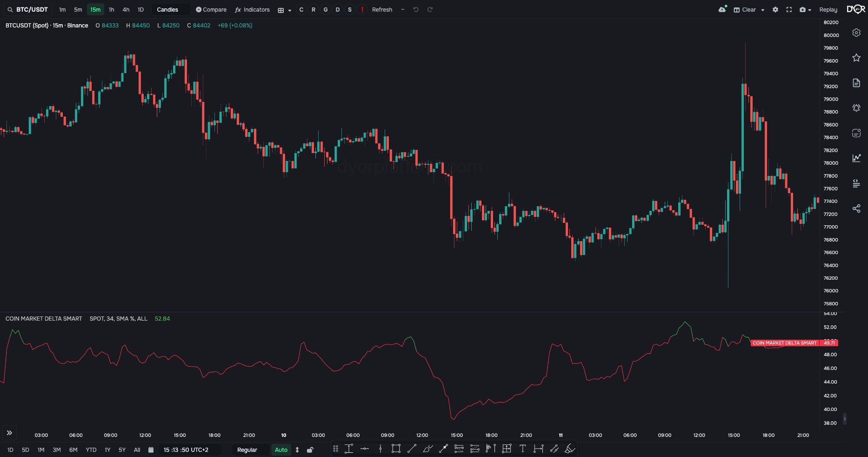The width and height of the screenshot is (868, 457).
Task: Toggle the S circle button
Action: [350, 9]
